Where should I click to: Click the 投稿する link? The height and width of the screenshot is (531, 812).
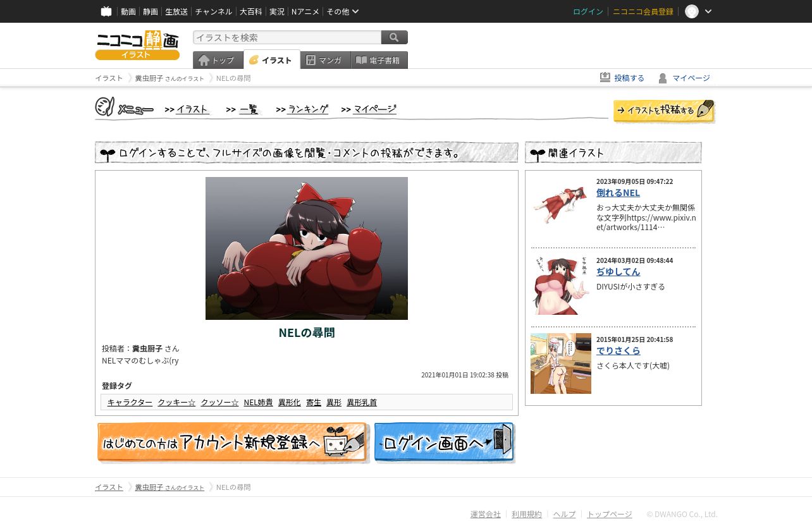coord(629,78)
